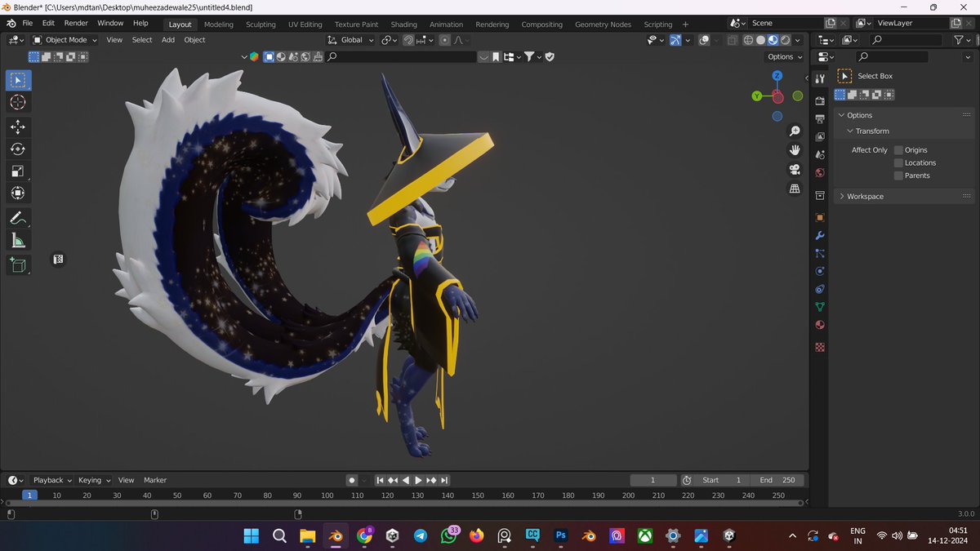The image size is (980, 551).
Task: Open the View Layer properties tab
Action: click(820, 137)
